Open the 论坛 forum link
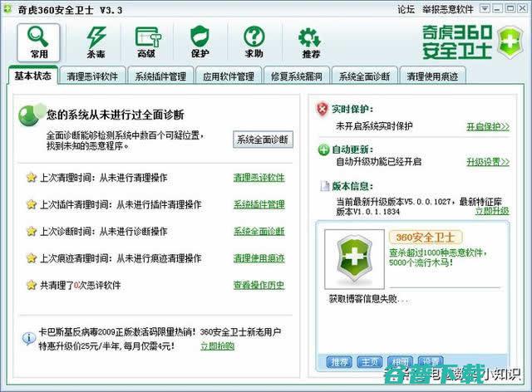 406,9
